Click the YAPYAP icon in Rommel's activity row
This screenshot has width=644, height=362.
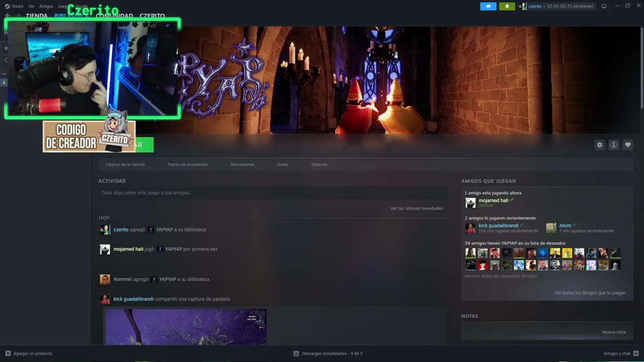154,279
